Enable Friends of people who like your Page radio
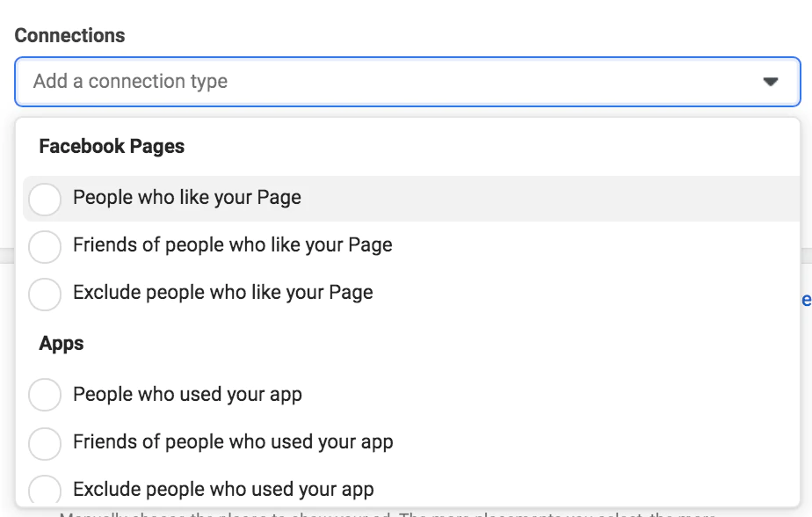 (x=45, y=246)
